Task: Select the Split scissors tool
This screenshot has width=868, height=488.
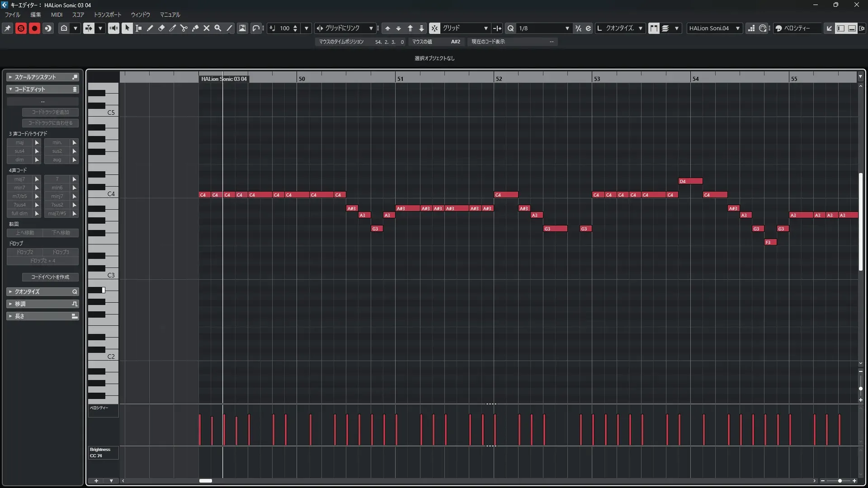Action: point(184,28)
